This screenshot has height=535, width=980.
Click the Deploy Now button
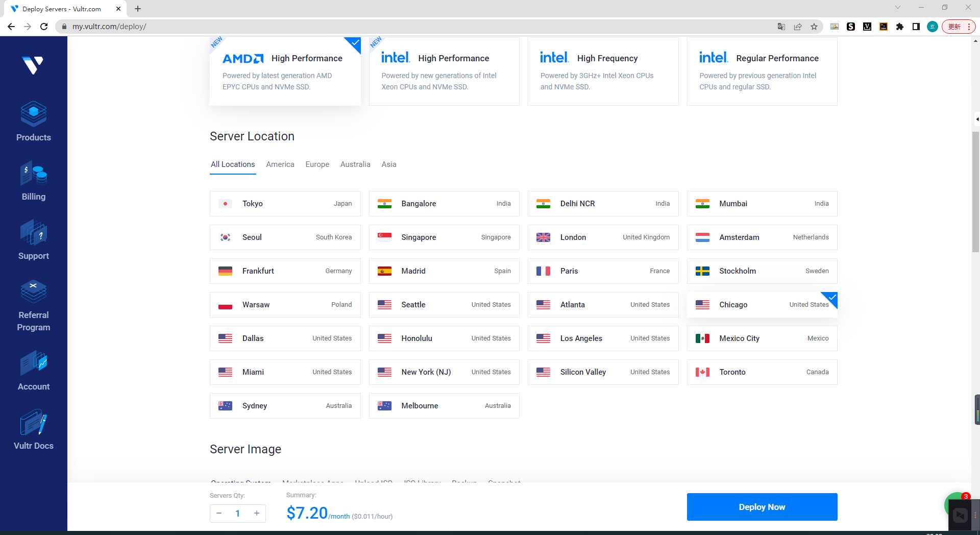pyautogui.click(x=762, y=507)
